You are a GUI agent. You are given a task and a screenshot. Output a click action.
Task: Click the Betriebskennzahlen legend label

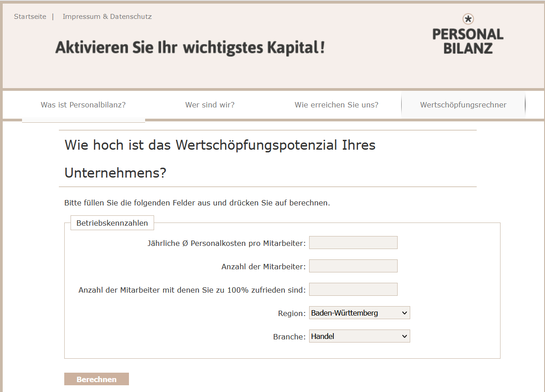pyautogui.click(x=112, y=223)
